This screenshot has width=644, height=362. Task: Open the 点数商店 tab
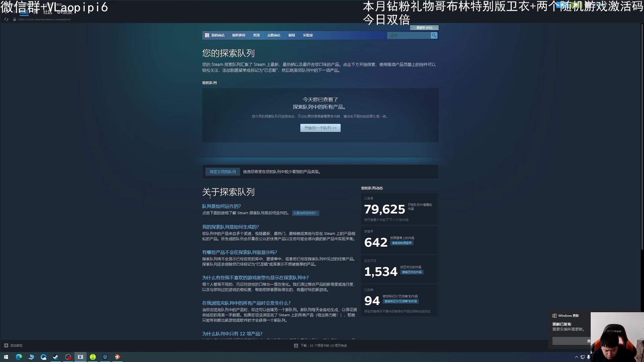coord(274,35)
